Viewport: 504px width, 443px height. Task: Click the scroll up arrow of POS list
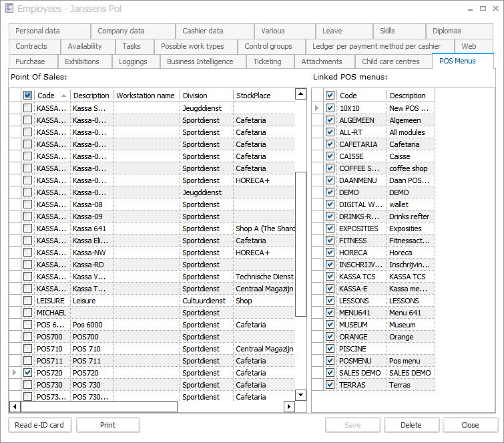point(300,96)
